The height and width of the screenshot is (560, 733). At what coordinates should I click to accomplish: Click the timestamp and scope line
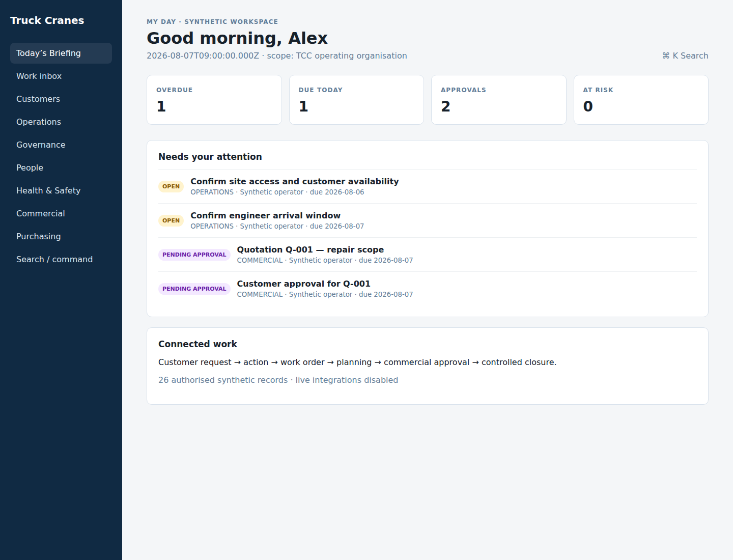coord(277,55)
